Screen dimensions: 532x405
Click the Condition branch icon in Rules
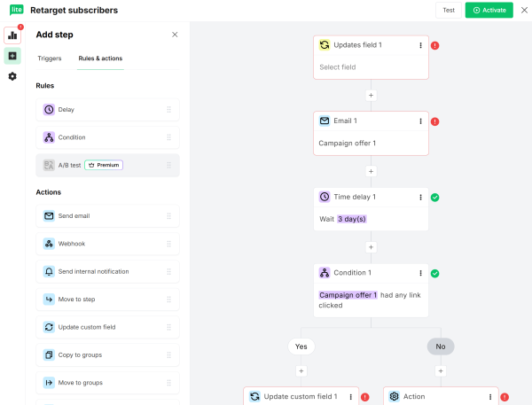coord(49,137)
